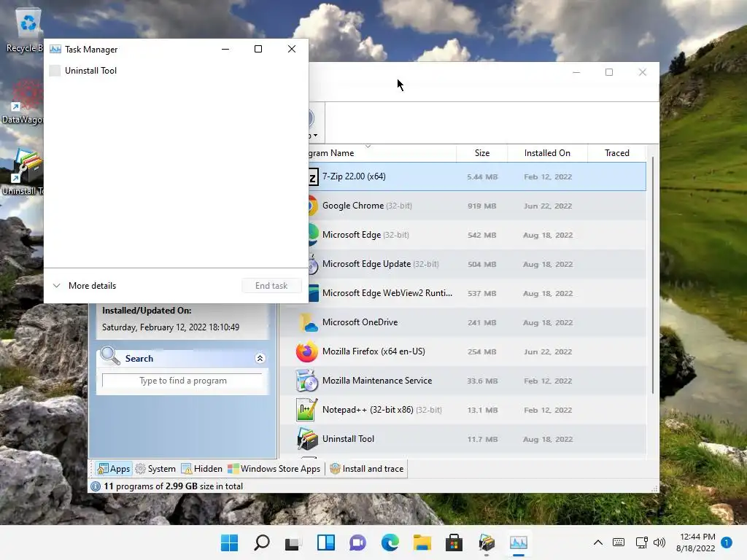
Task: Open File Explorer from taskbar
Action: pyautogui.click(x=422, y=542)
